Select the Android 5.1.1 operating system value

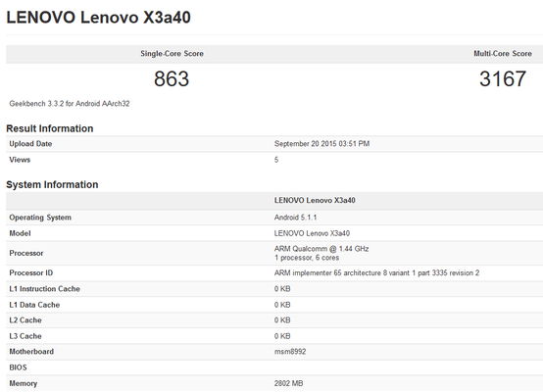tap(295, 218)
